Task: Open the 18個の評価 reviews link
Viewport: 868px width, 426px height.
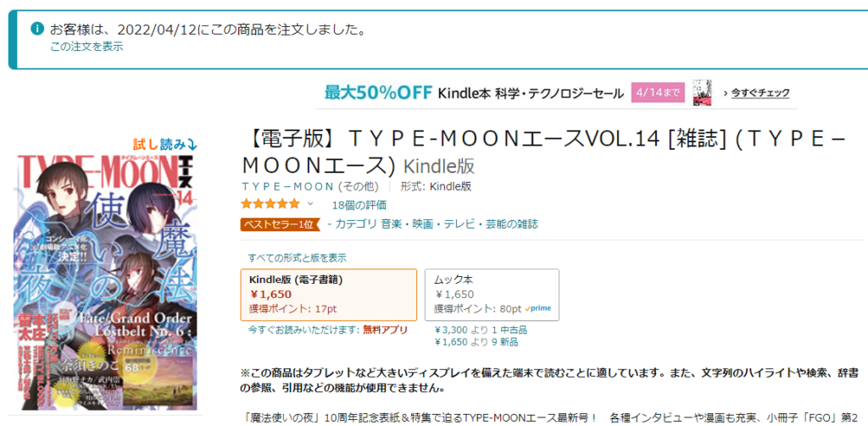Action: pos(359,205)
